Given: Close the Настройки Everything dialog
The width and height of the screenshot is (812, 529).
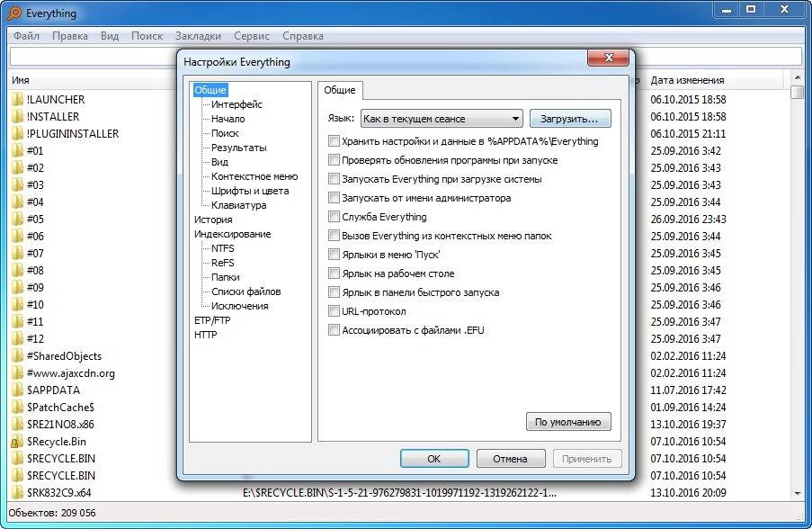Looking at the screenshot, I should point(610,58).
